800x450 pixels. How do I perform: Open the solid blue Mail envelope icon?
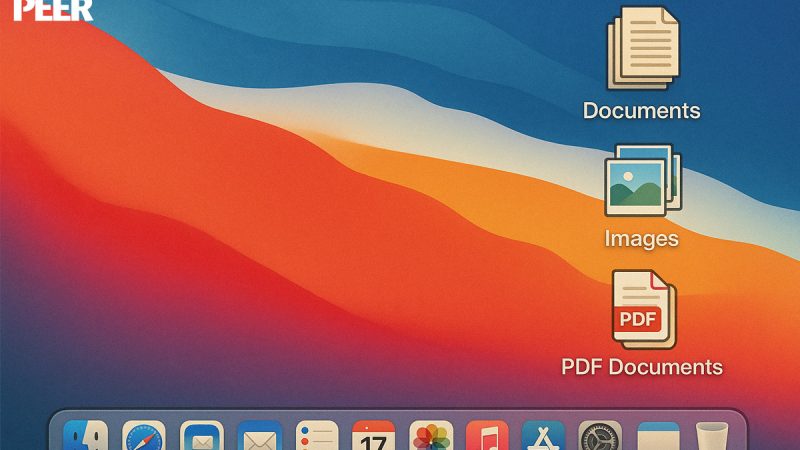pos(260,435)
